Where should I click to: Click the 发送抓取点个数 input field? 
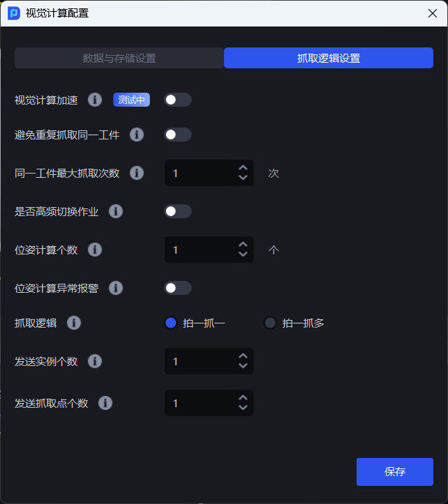point(199,403)
